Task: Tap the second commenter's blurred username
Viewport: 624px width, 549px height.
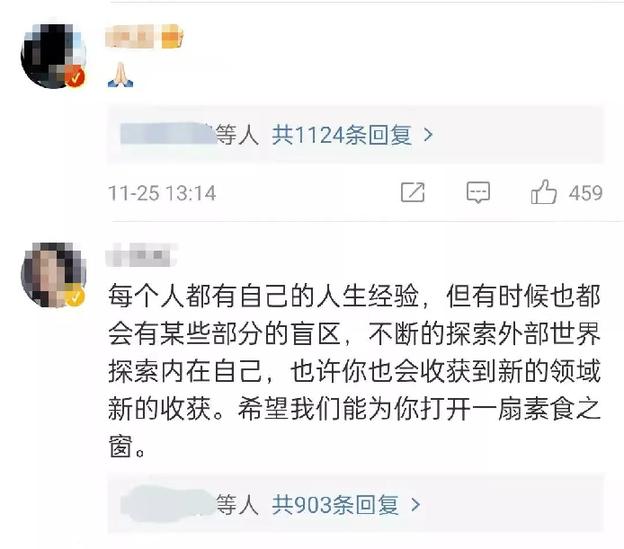Action: pos(141,255)
